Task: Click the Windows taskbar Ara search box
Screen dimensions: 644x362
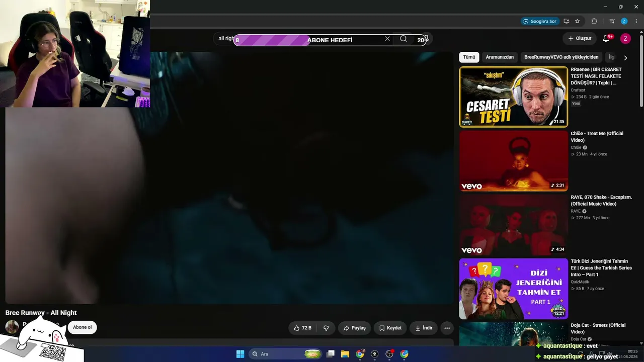Action: [x=286, y=354]
